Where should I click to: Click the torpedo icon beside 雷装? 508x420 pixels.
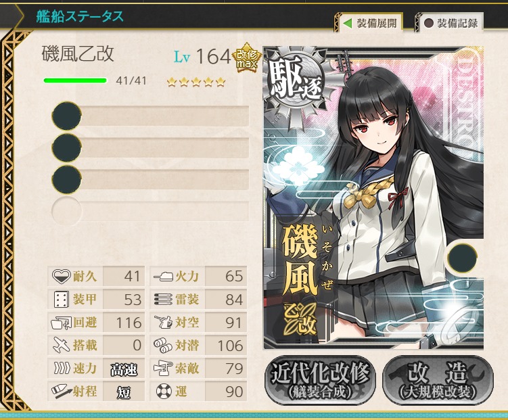[x=163, y=300]
